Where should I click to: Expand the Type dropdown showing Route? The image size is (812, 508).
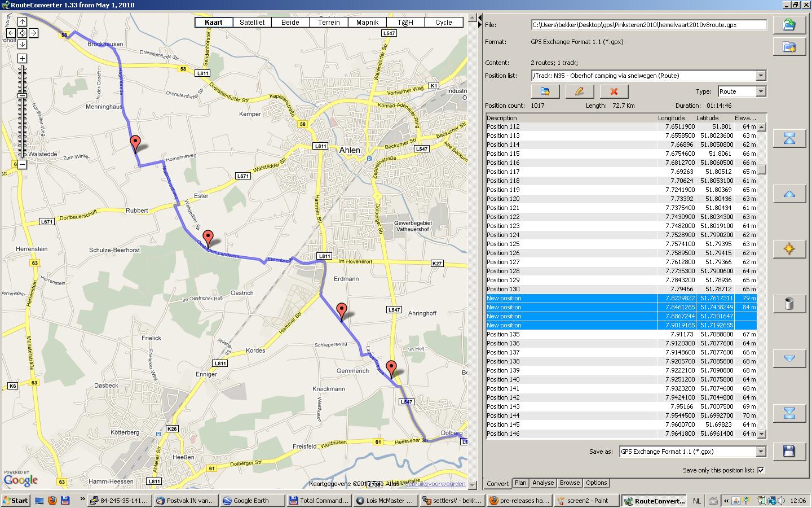pos(761,91)
